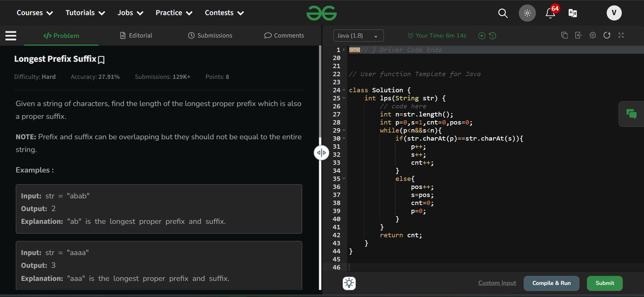Screen dimensions: 644x297
Task: Open the Tutorials dropdown menu
Action: 85,12
